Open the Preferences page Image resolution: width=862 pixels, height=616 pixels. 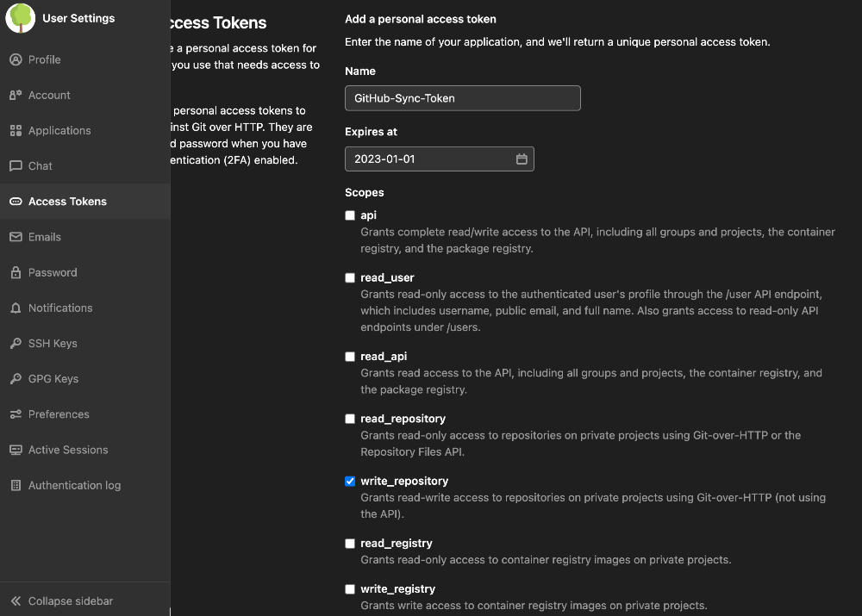[x=85, y=414]
